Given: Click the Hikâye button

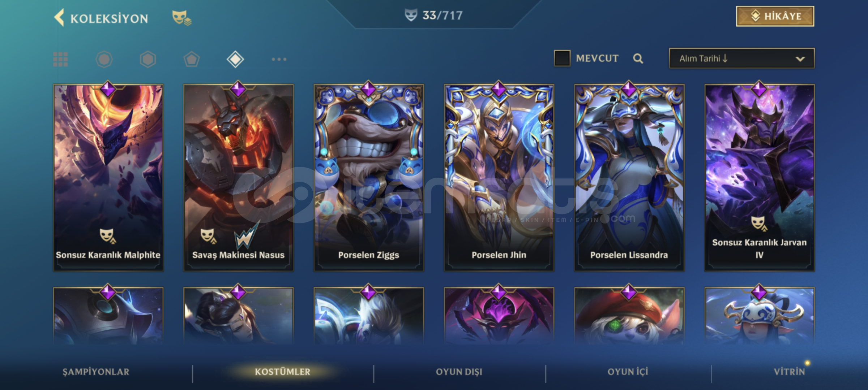Looking at the screenshot, I should click(775, 16).
